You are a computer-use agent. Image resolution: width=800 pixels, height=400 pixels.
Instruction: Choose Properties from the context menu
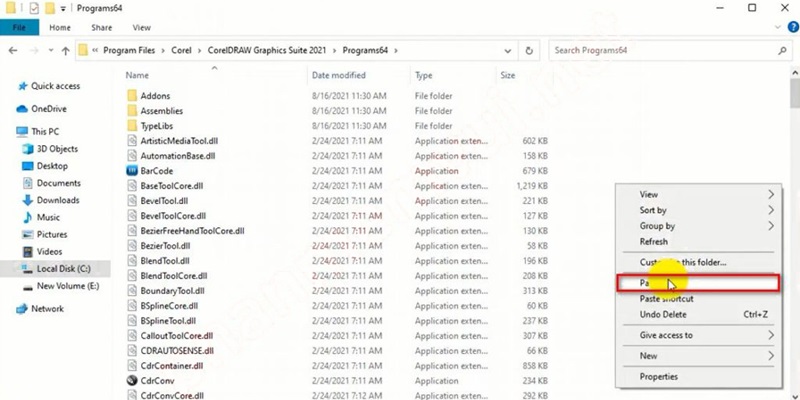[699, 377]
